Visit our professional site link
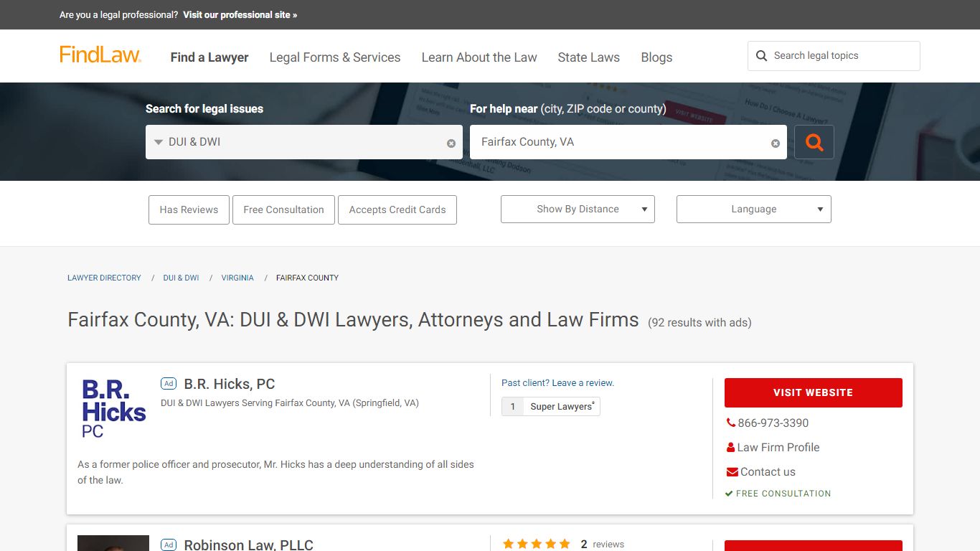Viewport: 980px width, 551px height. [240, 14]
